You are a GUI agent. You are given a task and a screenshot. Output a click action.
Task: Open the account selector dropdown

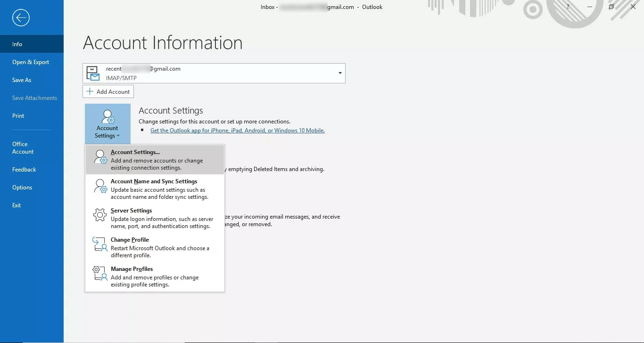[340, 73]
